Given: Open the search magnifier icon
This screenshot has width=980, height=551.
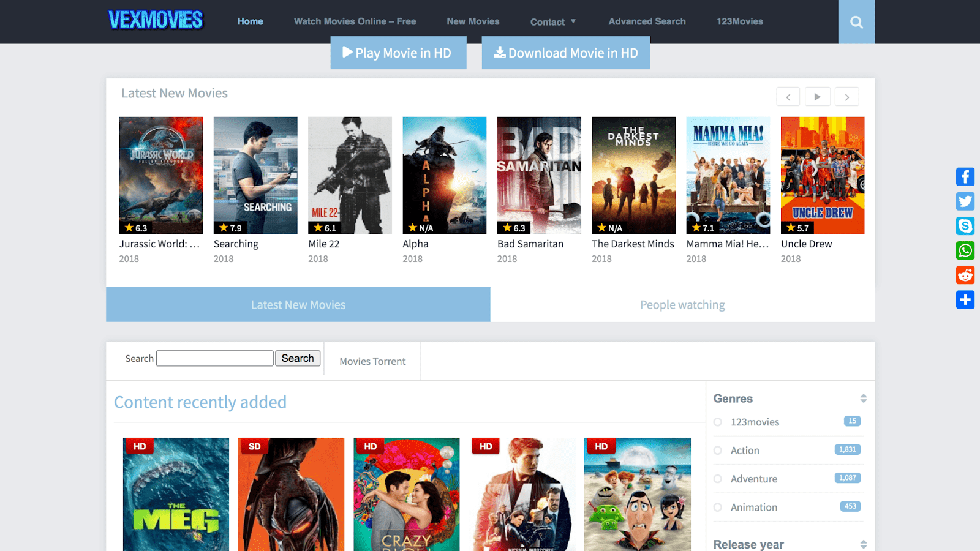Looking at the screenshot, I should point(856,22).
